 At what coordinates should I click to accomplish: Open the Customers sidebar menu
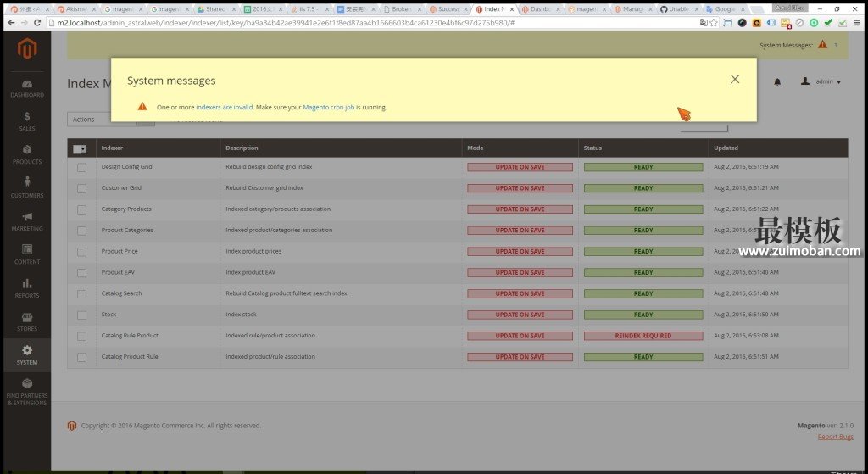pos(26,188)
